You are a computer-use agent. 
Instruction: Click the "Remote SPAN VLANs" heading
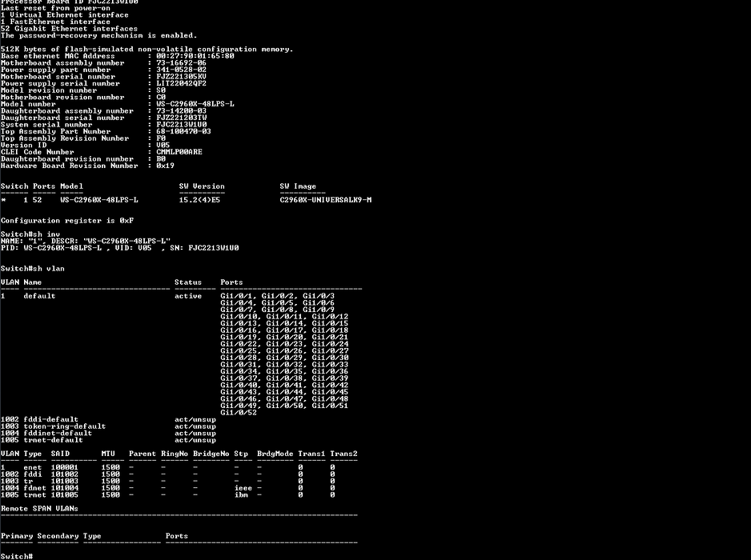click(39, 508)
